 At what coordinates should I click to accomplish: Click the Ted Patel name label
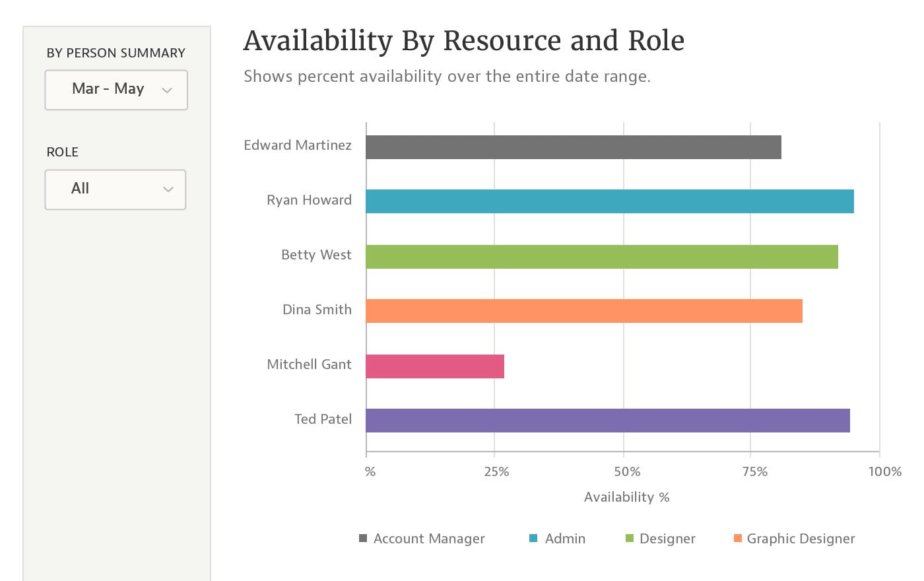(323, 419)
